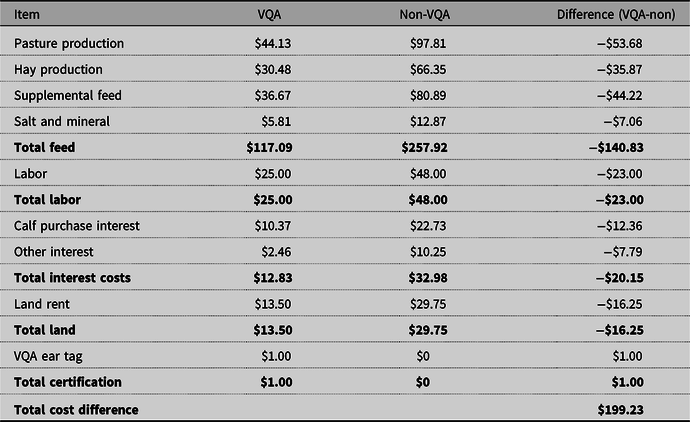Click the Pasture production row label
Viewport: 690px width, 422px height.
69,44
